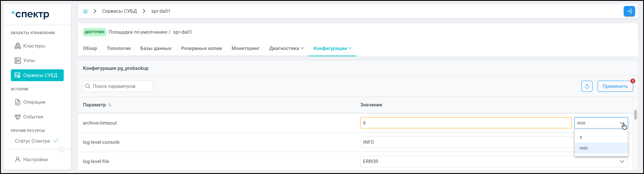
Task: Go to Сервисы СУБД breadcrumb link
Action: [119, 11]
